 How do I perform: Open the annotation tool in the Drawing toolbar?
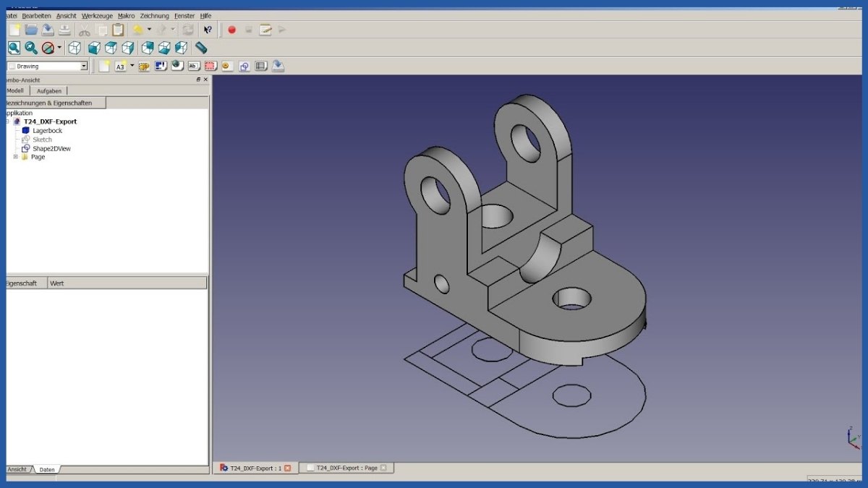193,66
